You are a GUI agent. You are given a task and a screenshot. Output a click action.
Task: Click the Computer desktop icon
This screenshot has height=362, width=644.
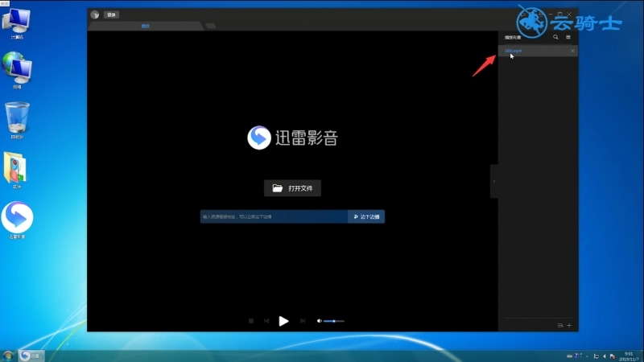17,23
